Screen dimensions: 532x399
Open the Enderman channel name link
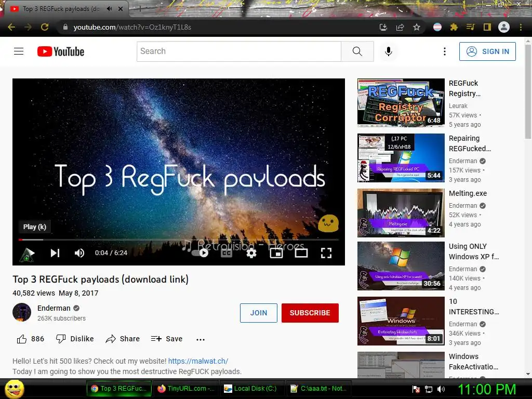click(x=54, y=308)
